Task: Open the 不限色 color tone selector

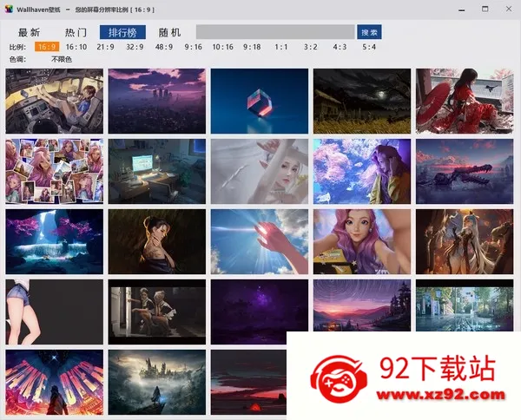Action: (x=62, y=59)
